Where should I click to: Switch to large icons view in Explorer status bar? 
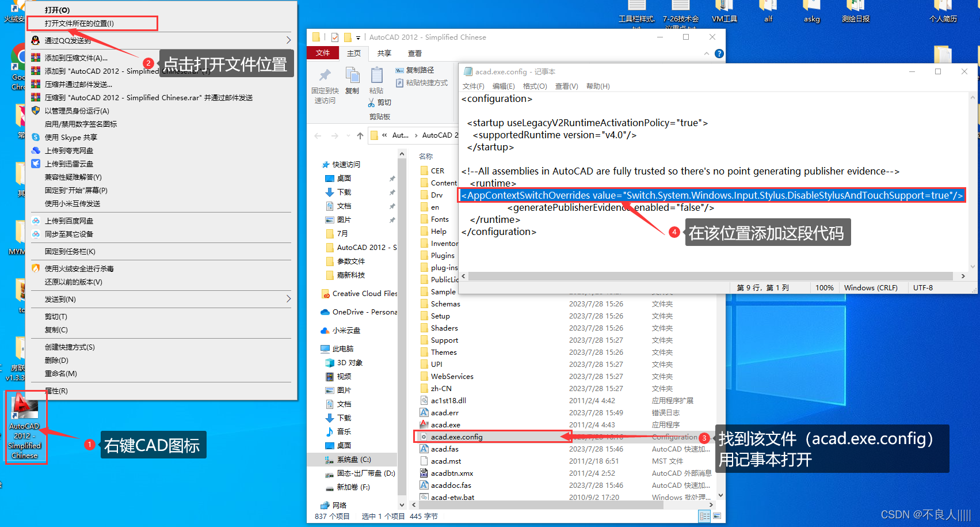point(717,517)
